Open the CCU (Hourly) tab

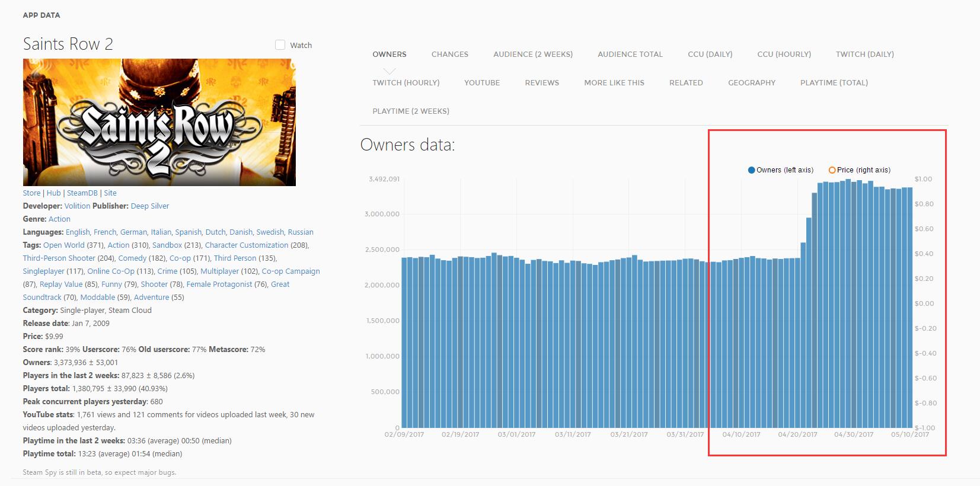[x=784, y=54]
